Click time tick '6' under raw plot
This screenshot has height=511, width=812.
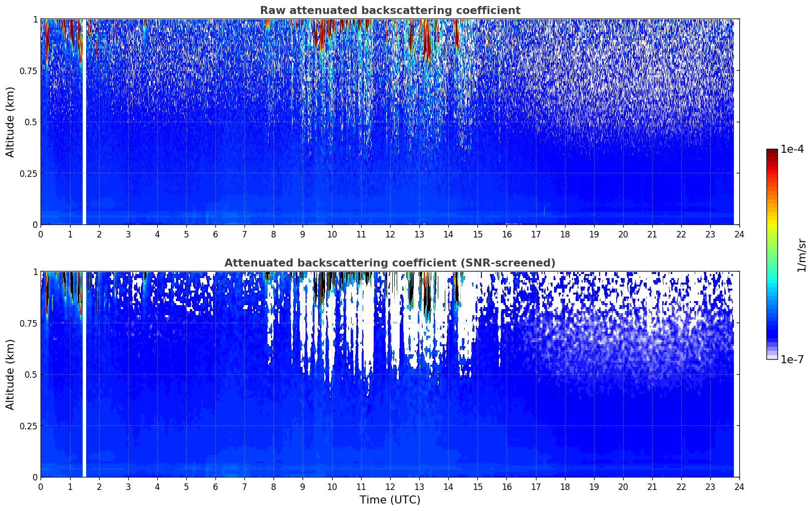215,234
